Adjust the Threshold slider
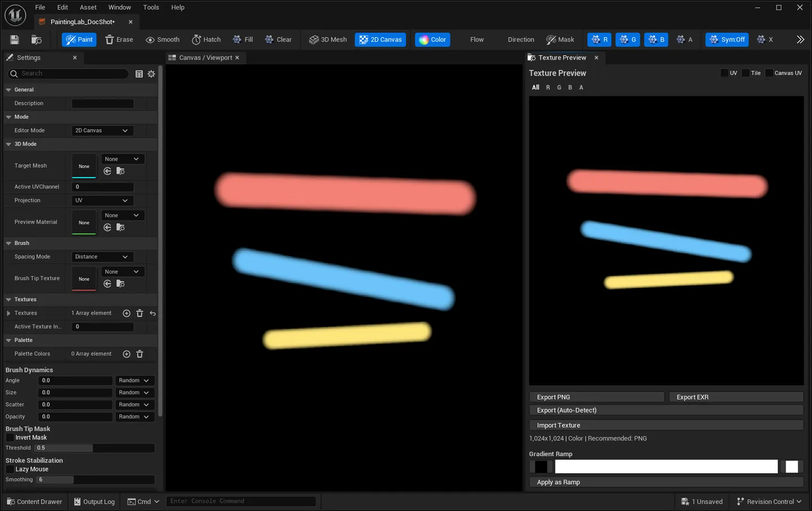This screenshot has height=511, width=812. 94,448
